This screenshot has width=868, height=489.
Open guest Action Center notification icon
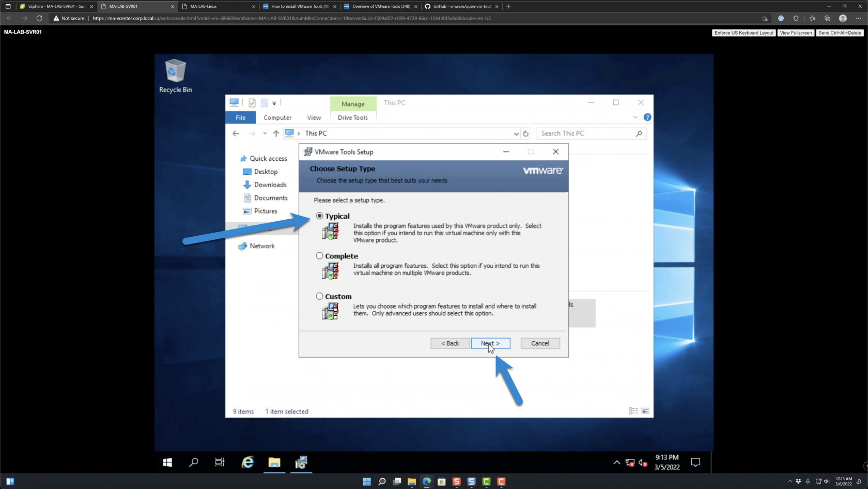[695, 463]
